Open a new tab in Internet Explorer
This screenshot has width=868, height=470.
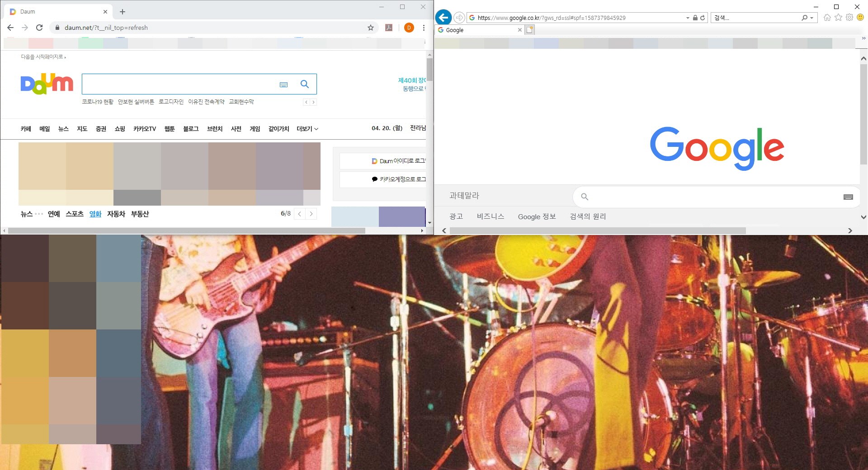pyautogui.click(x=530, y=30)
